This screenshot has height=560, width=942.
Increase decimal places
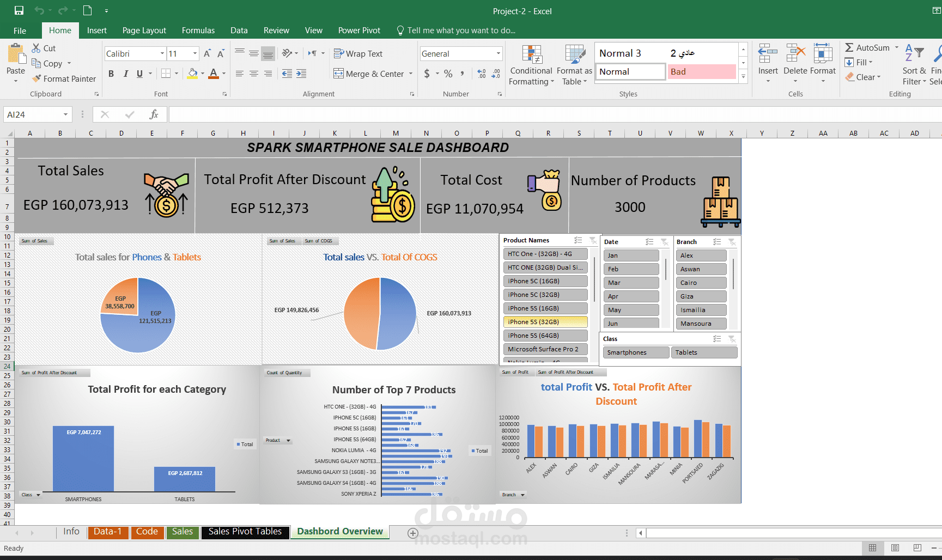point(482,74)
